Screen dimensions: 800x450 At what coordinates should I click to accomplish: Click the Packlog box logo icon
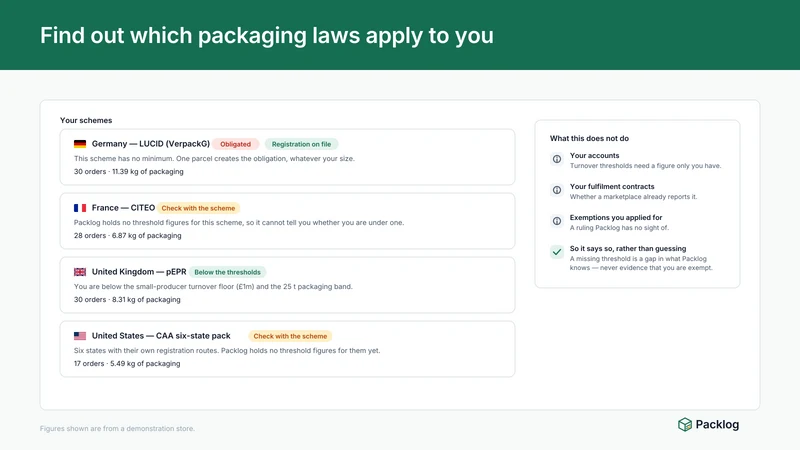pyautogui.click(x=685, y=424)
